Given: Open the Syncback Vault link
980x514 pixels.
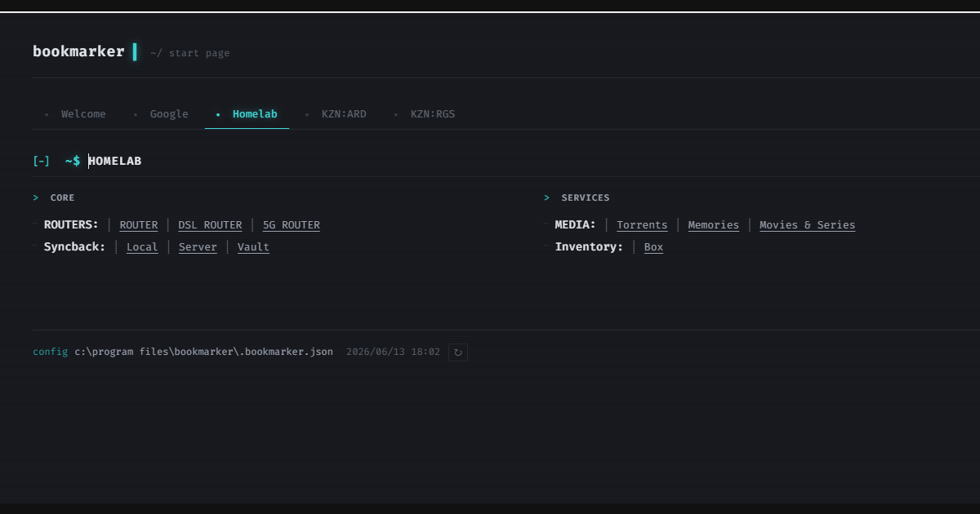Looking at the screenshot, I should coord(253,247).
